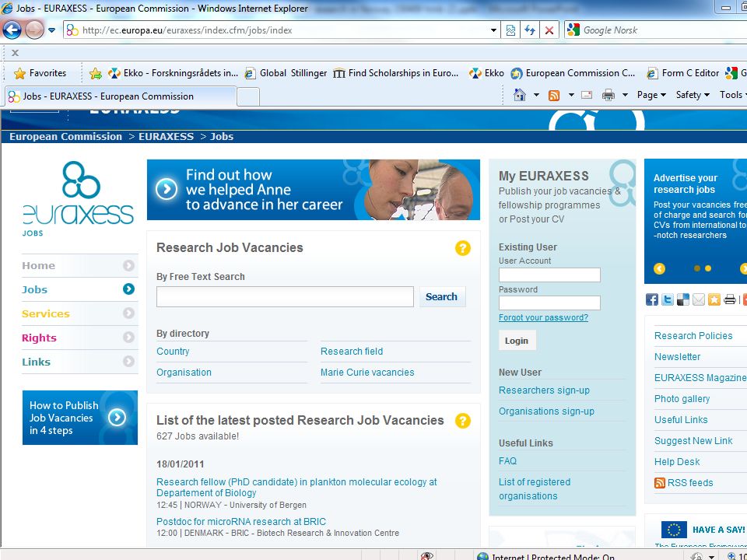The width and height of the screenshot is (747, 560).
Task: Click the Print toolbar icon
Action: pyautogui.click(x=608, y=95)
